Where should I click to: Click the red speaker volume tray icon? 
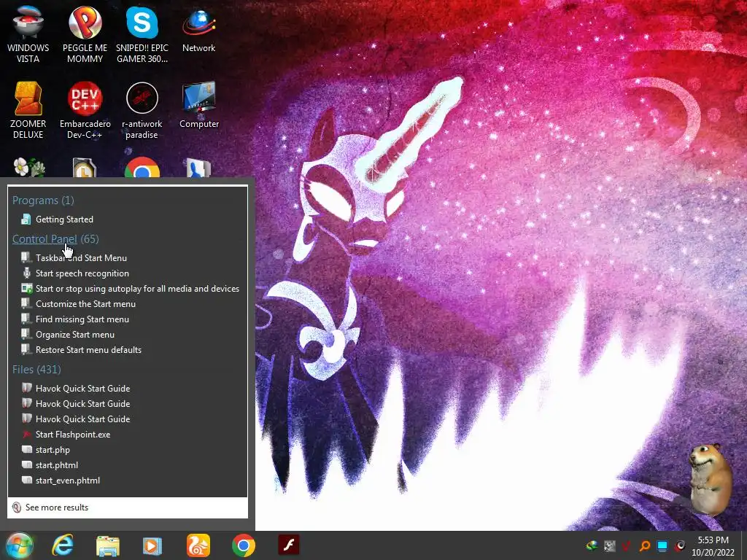pyautogui.click(x=680, y=545)
